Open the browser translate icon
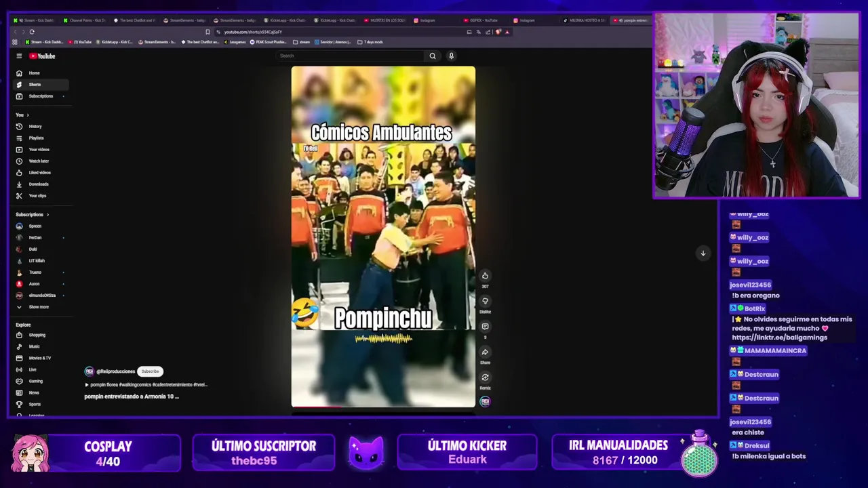868x488 pixels. (479, 32)
